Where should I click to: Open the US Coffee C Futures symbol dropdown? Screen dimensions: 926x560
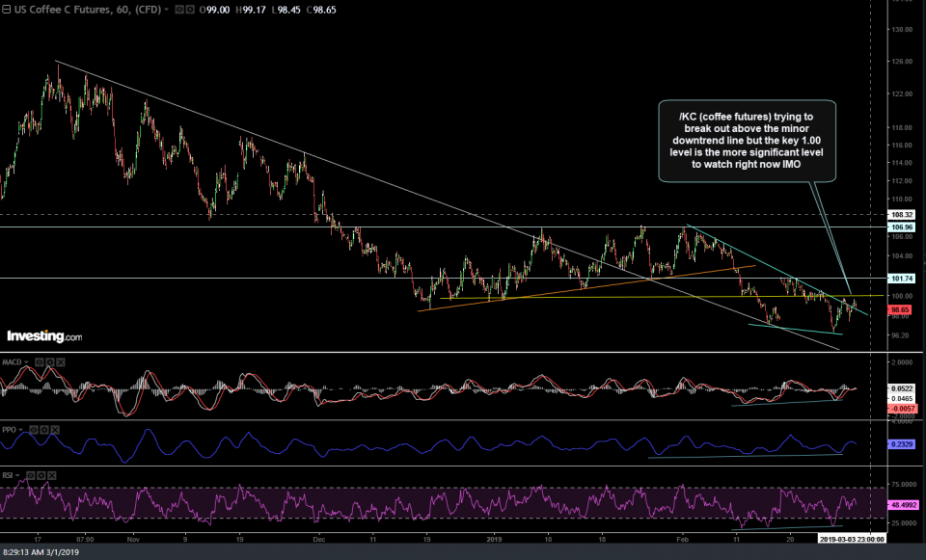point(166,9)
